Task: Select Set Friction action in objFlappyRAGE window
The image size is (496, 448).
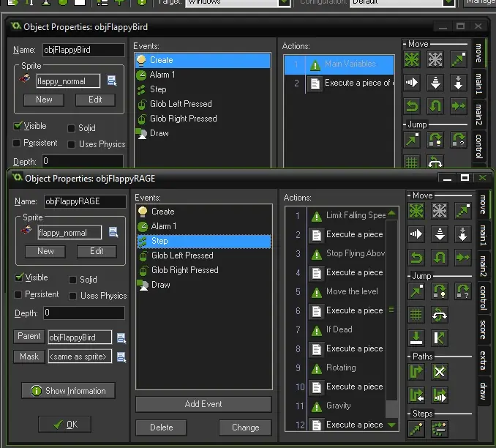Action: [x=463, y=258]
